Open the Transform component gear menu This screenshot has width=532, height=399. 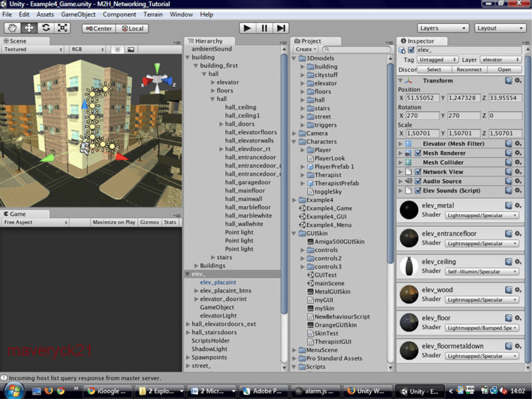click(x=518, y=81)
